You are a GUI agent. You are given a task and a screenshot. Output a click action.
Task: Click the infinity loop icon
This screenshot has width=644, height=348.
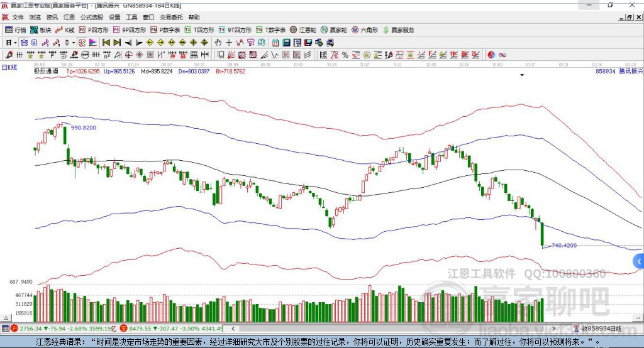pyautogui.click(x=502, y=55)
